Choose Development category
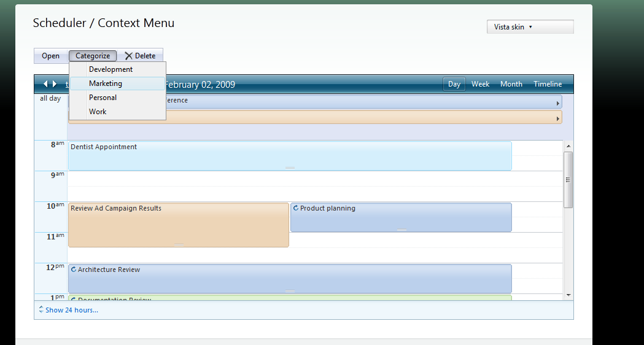 coord(117,69)
